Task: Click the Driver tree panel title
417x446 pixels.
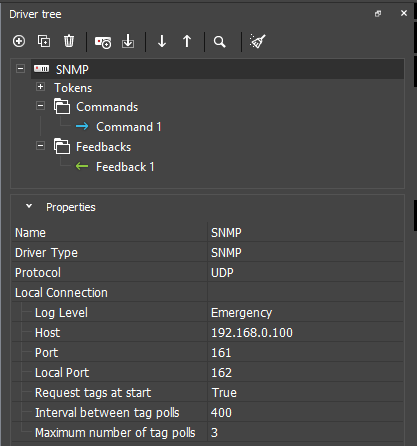Action: click(35, 14)
